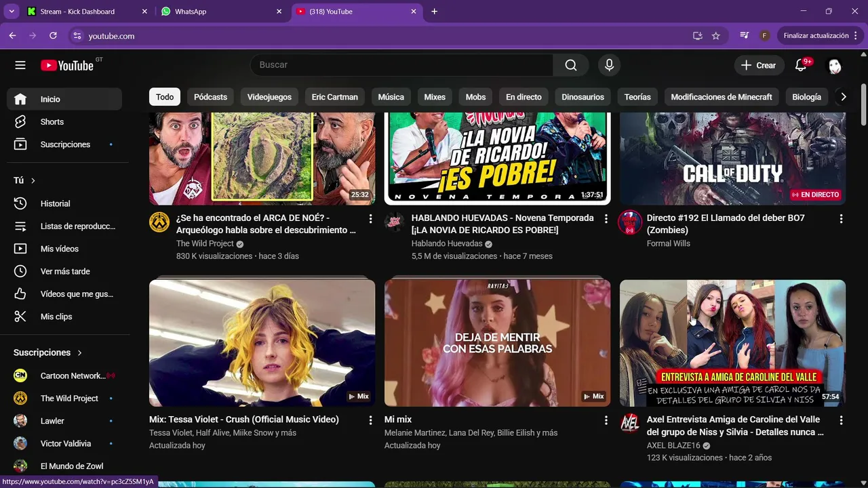This screenshot has width=868, height=488.
Task: Select the Música filter chip
Action: point(391,97)
